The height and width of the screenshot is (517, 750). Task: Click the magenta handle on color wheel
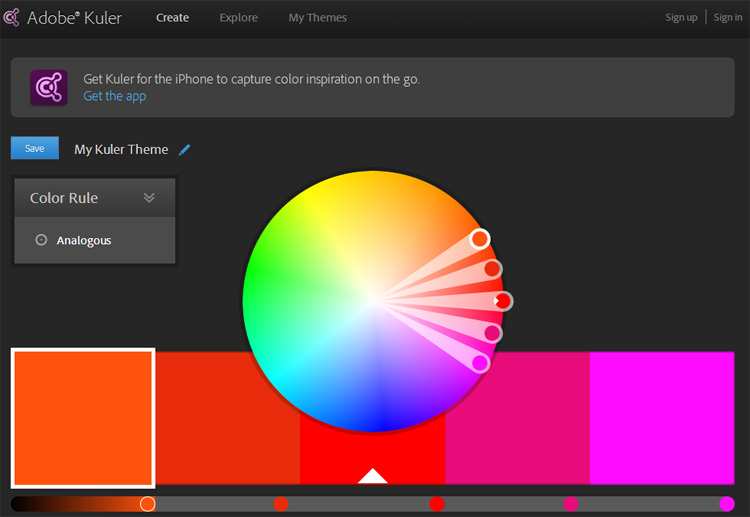[480, 363]
